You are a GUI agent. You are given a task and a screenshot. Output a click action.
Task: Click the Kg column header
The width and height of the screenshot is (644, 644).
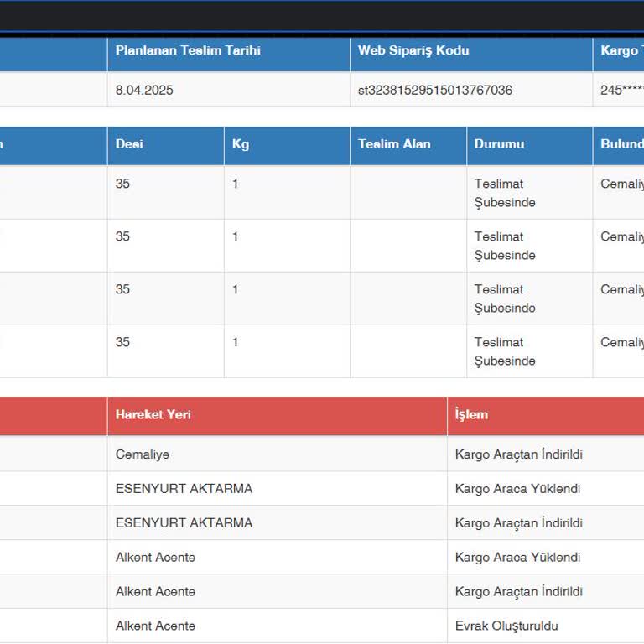point(241,144)
